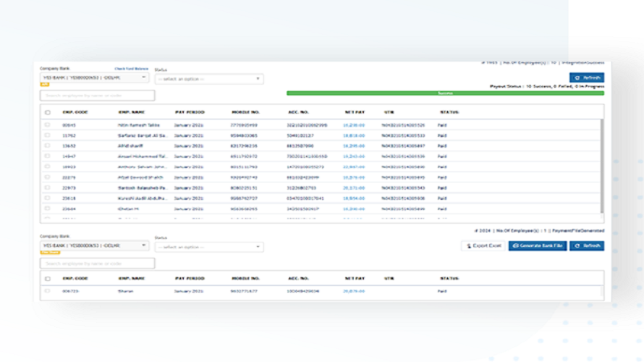
Task: Tick the checkbox for Chetan M row
Action: click(48, 209)
